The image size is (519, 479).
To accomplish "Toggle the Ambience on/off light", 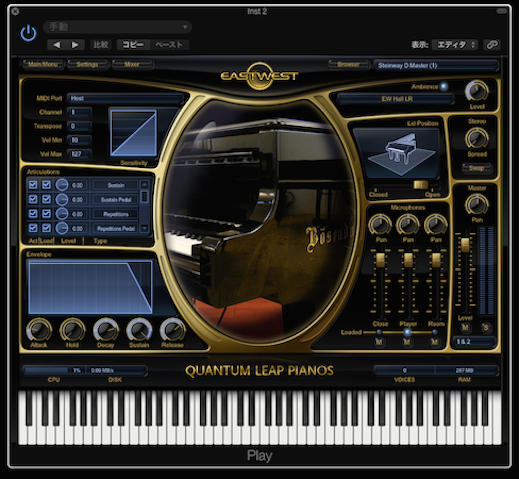I will pyautogui.click(x=444, y=87).
